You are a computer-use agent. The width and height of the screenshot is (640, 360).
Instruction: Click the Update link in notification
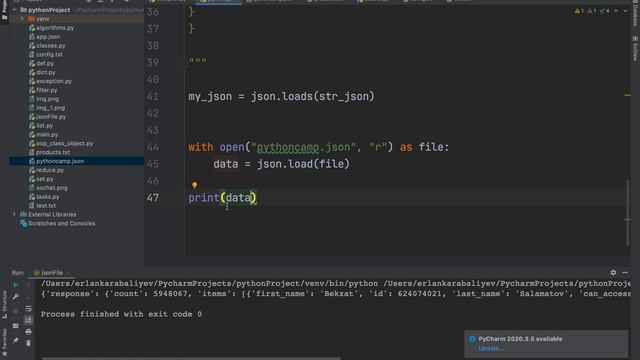point(491,348)
